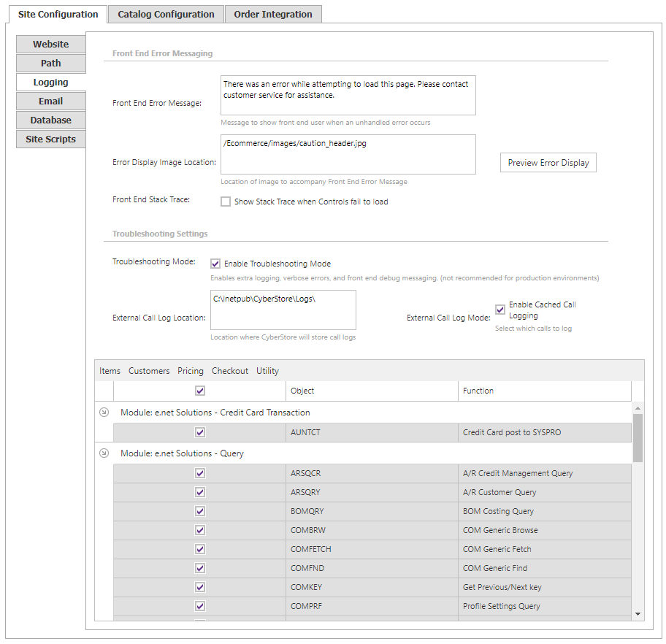The width and height of the screenshot is (666, 644).
Task: Click A/R Customer Query cell
Action: (x=545, y=492)
